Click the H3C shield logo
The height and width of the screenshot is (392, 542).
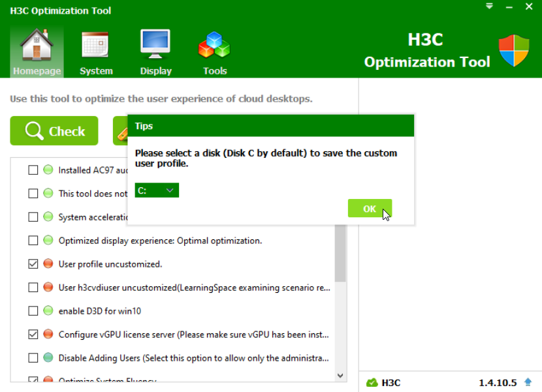pyautogui.click(x=514, y=50)
